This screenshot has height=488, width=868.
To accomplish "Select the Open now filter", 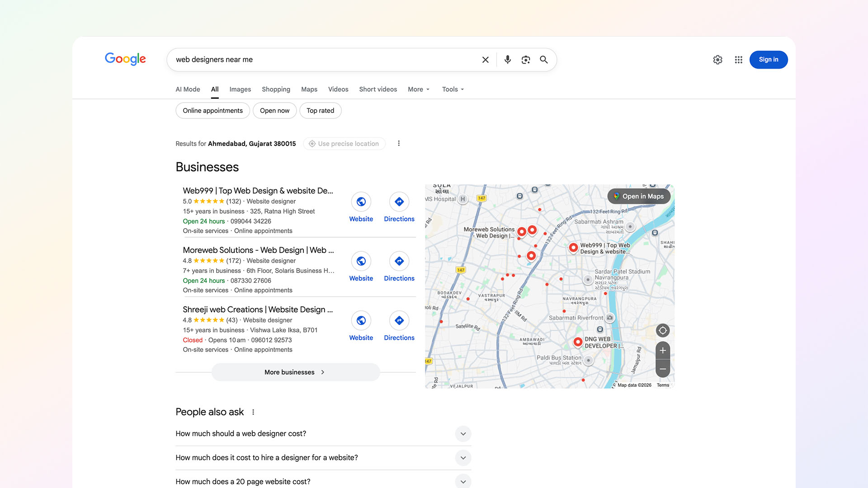I will 274,110.
